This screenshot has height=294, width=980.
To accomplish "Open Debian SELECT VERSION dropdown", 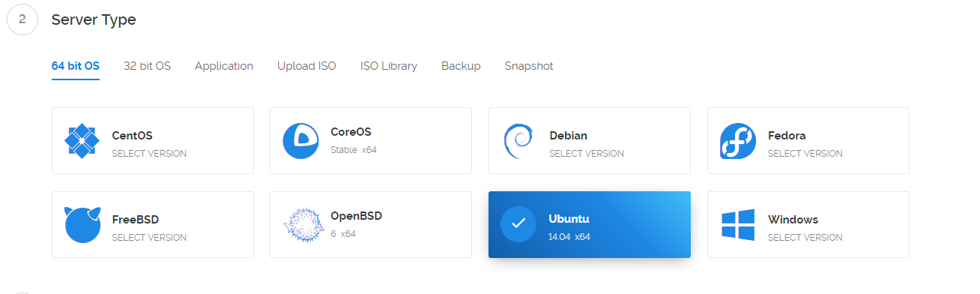I will (587, 154).
